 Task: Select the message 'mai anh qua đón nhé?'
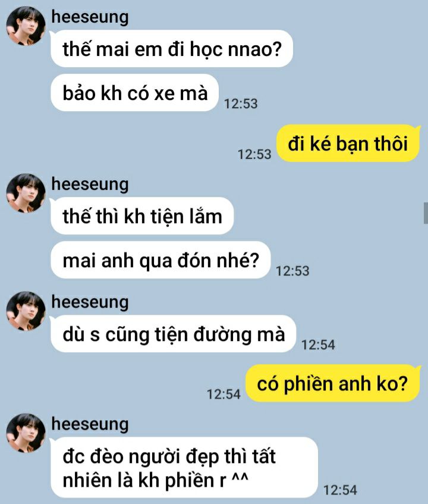160,260
